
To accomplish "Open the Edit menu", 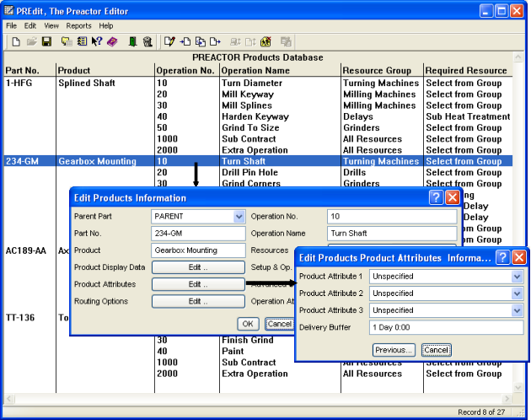I will click(x=30, y=26).
